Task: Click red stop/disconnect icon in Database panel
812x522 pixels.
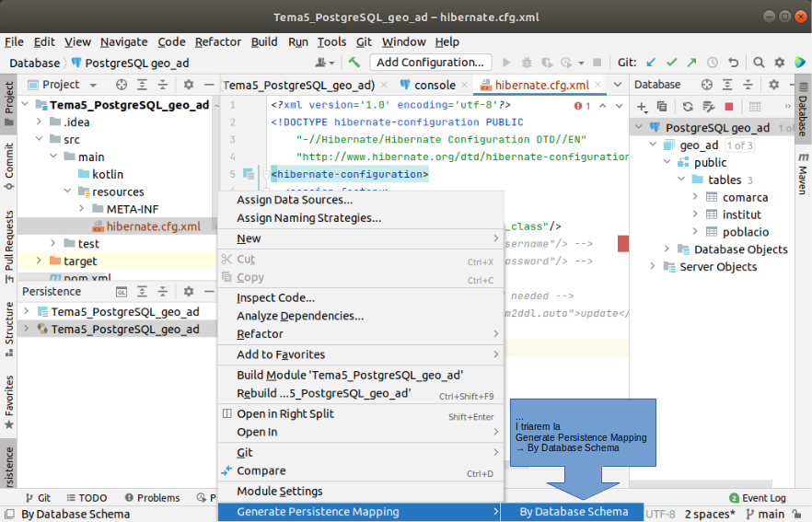Action: pos(729,107)
